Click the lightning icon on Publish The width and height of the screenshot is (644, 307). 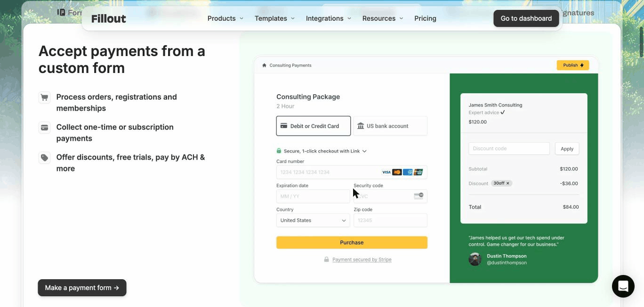pyautogui.click(x=582, y=65)
